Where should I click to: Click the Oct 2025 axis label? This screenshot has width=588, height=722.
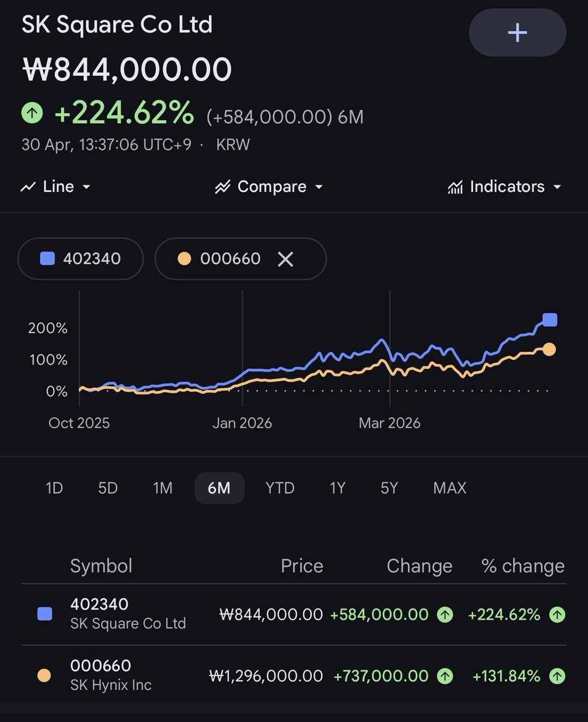tap(79, 423)
